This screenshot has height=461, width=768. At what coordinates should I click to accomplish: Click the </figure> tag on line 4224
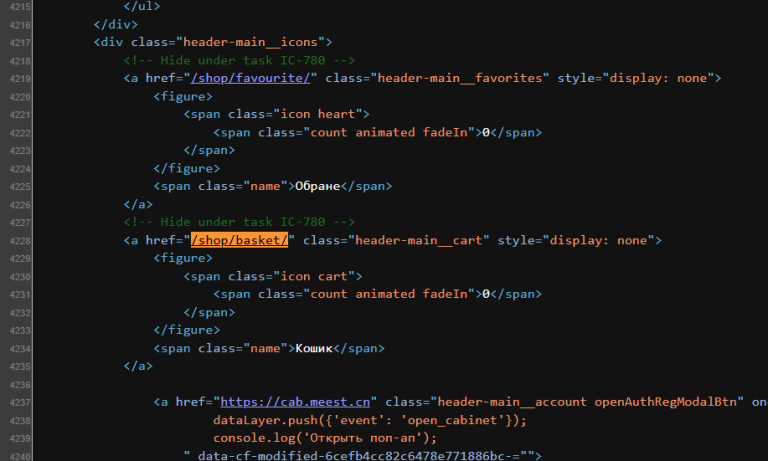pos(187,169)
